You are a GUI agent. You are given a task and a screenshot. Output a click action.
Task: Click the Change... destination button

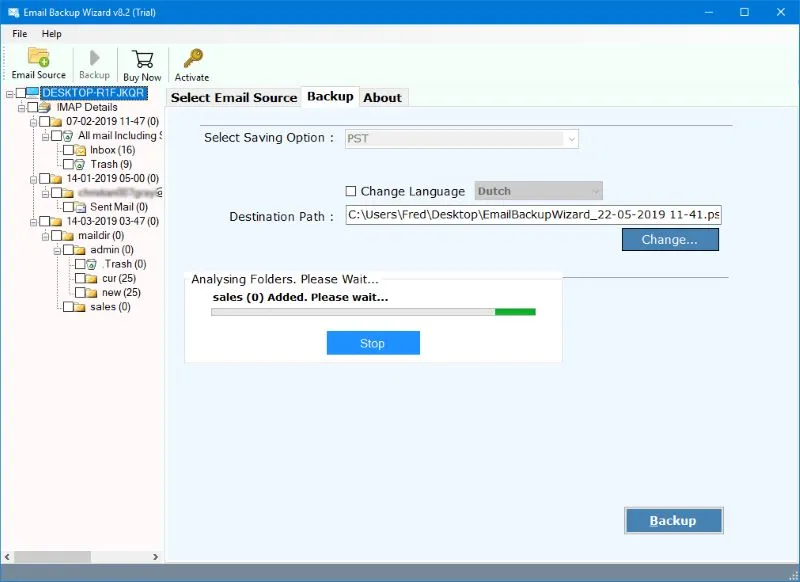(x=670, y=240)
